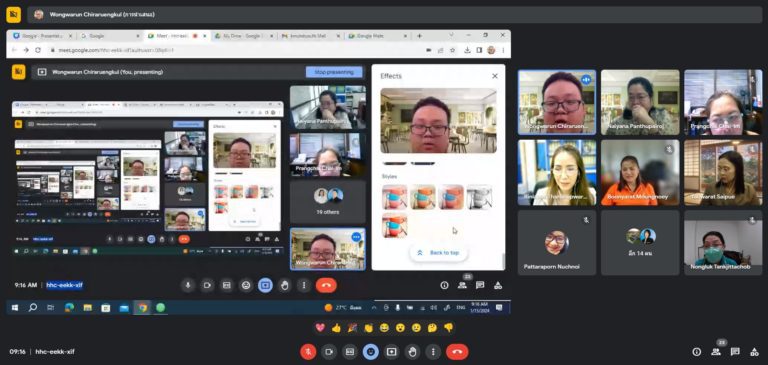
Task: Unmute the red microphone button
Action: pos(308,351)
